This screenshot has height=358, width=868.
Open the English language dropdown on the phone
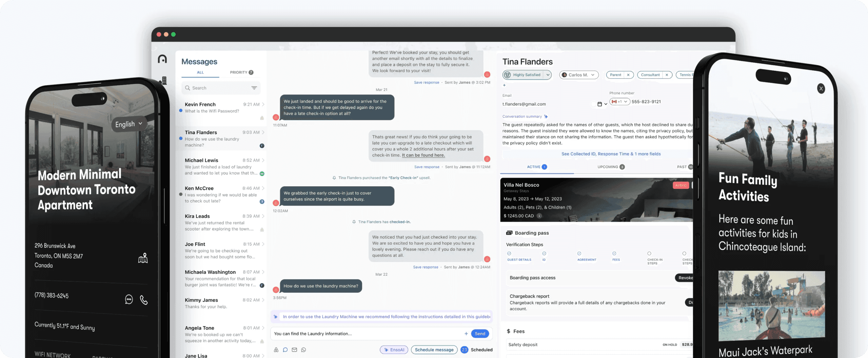pos(129,124)
